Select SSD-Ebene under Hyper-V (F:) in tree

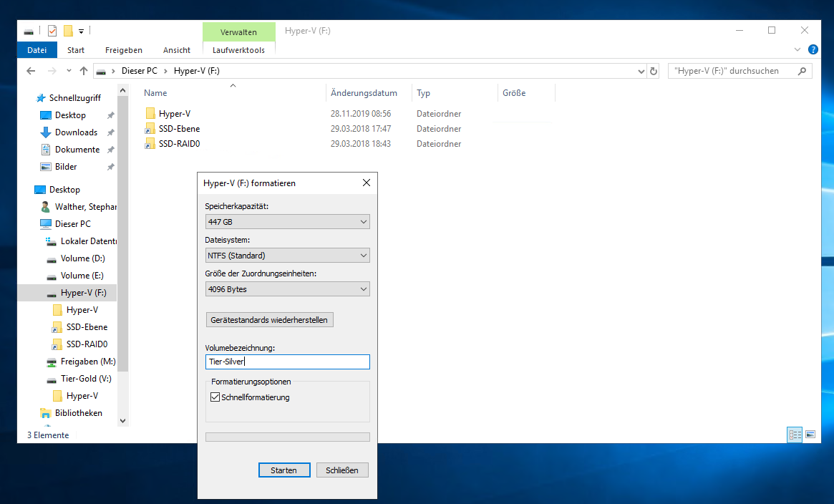pos(87,327)
